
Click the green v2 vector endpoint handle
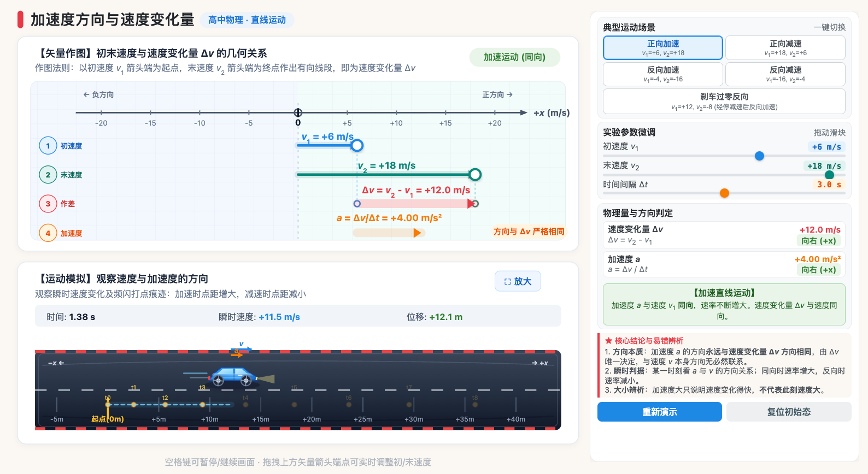point(475,174)
